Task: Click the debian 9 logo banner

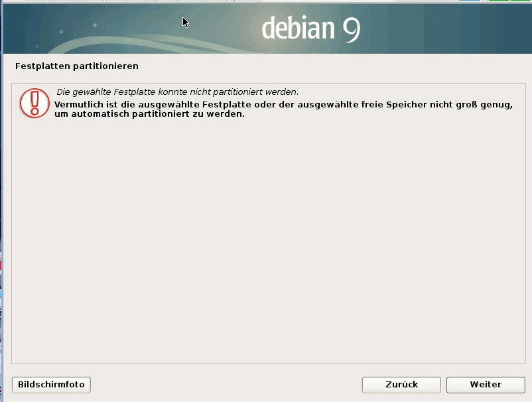Action: tap(267, 29)
